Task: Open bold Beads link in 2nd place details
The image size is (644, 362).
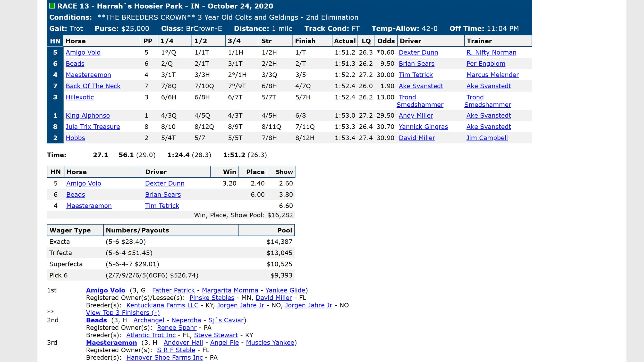Action: click(96, 320)
